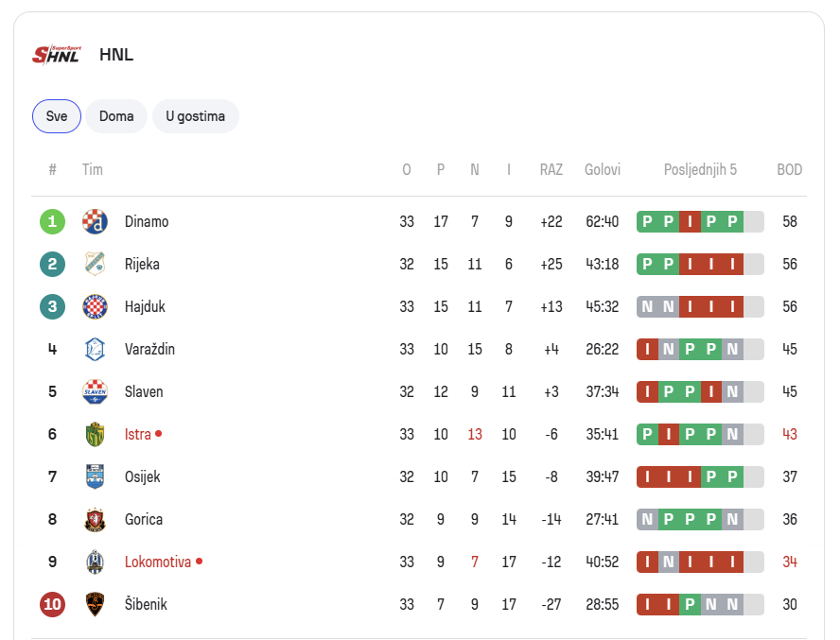Open the Lokomotiva team link
Screen dimensions: 840x640
158,562
